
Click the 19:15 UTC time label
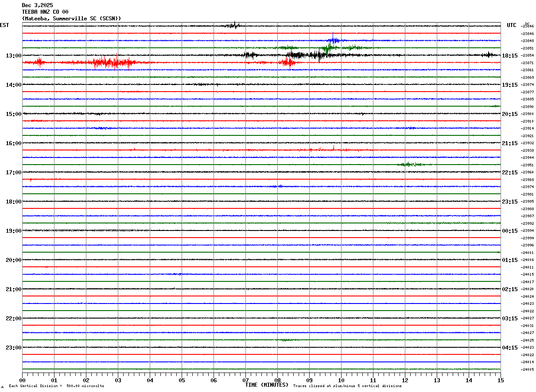pos(510,85)
